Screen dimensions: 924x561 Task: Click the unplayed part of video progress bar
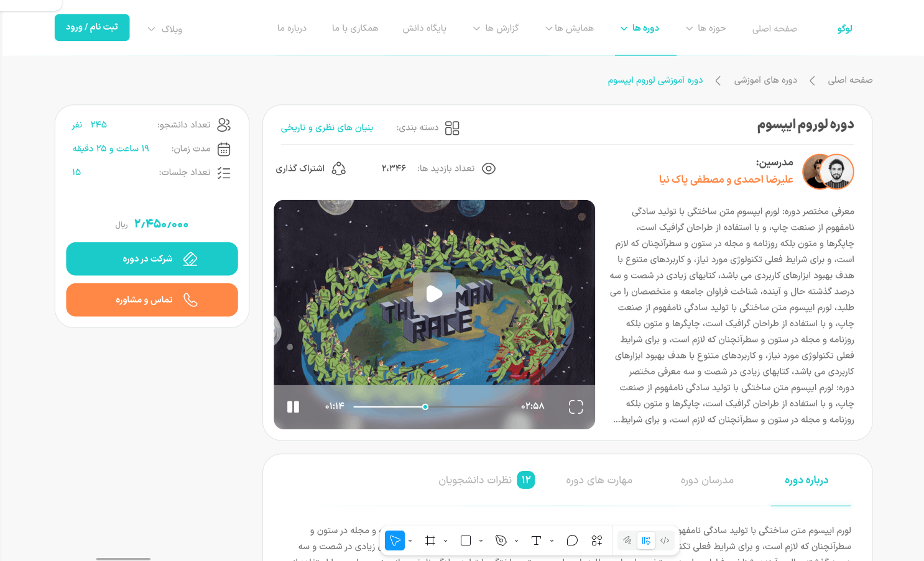point(471,407)
